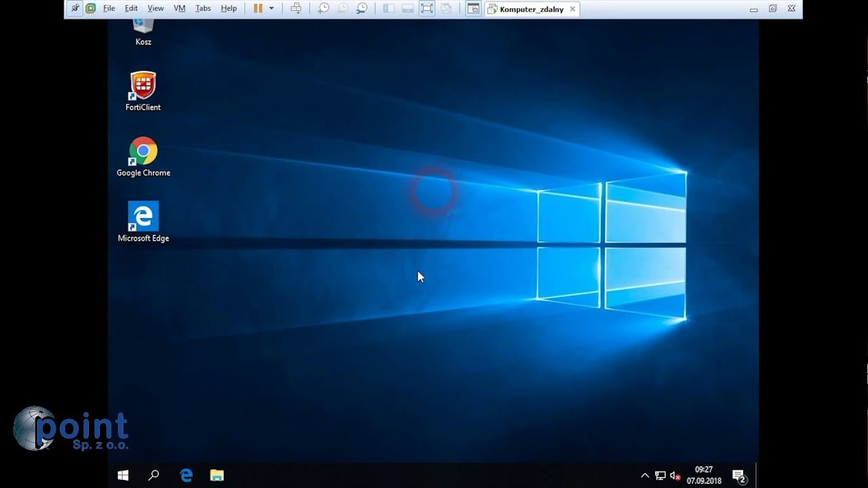
Task: Show hidden system tray icons
Action: tap(645, 476)
